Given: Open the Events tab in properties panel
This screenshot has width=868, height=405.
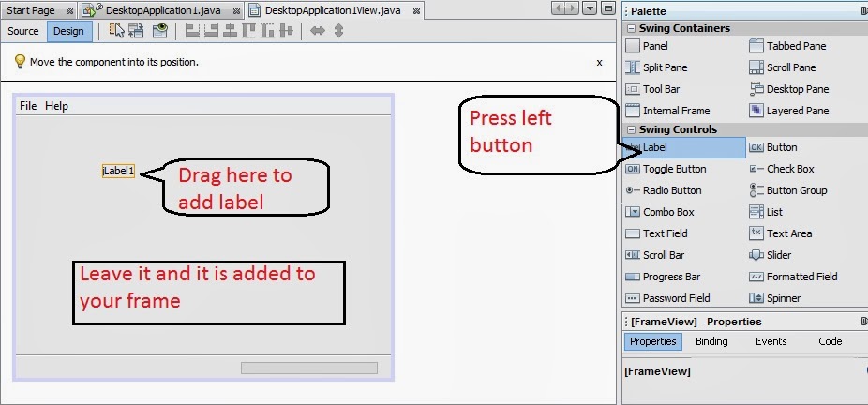Looking at the screenshot, I should pyautogui.click(x=771, y=341).
